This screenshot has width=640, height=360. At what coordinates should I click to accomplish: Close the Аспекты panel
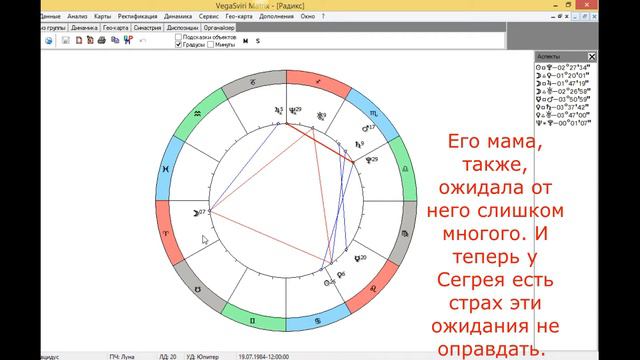(x=592, y=56)
